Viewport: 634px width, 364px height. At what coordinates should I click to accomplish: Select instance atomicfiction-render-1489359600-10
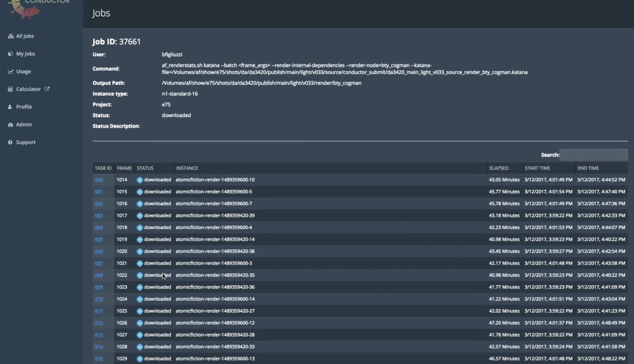(215, 180)
